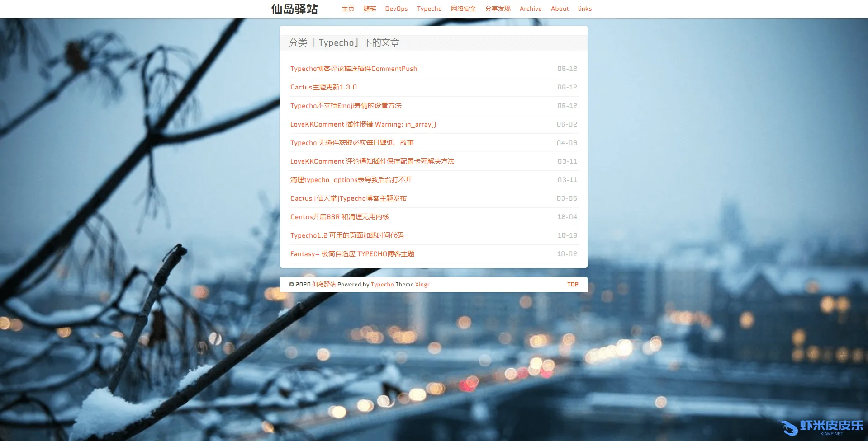Open Fantasy– 极简自适应 TYPECHO博客主题 article

pos(352,254)
